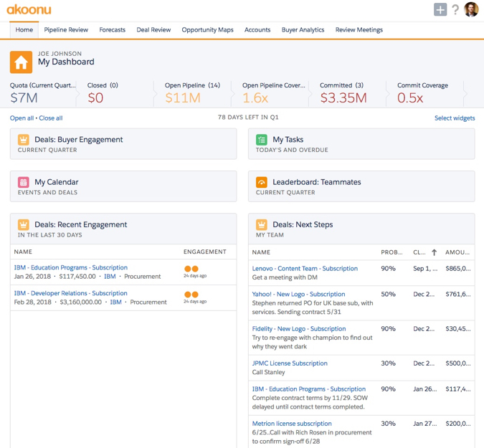Click the 50% probability for Yahoo!
Image resolution: width=484 pixels, height=448 pixels.
[388, 294]
